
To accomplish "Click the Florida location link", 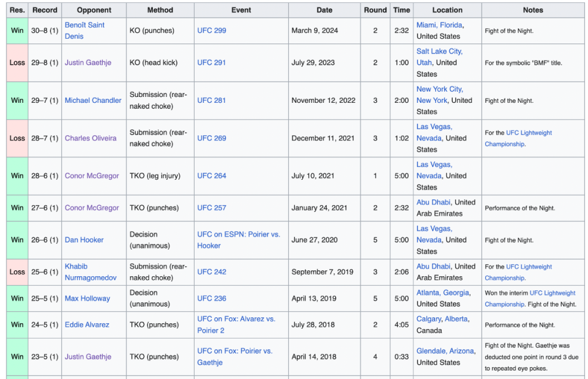I will click(x=451, y=25).
